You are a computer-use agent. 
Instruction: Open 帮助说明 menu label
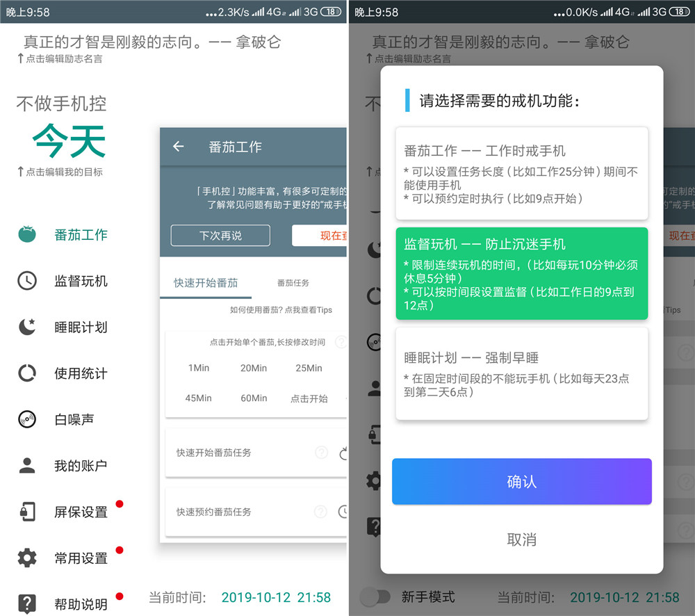click(x=81, y=604)
